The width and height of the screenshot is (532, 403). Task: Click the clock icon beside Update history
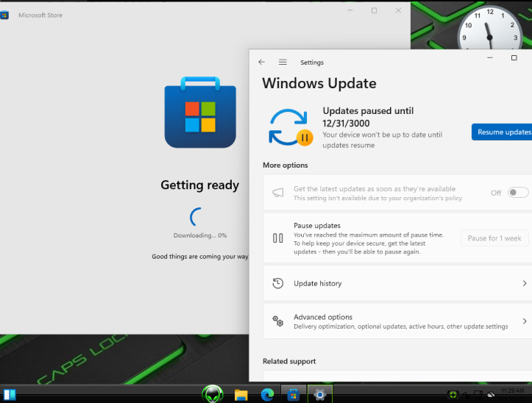click(278, 283)
